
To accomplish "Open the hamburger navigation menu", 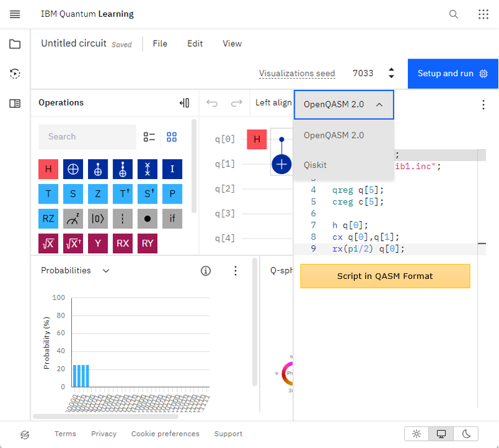I will (15, 14).
